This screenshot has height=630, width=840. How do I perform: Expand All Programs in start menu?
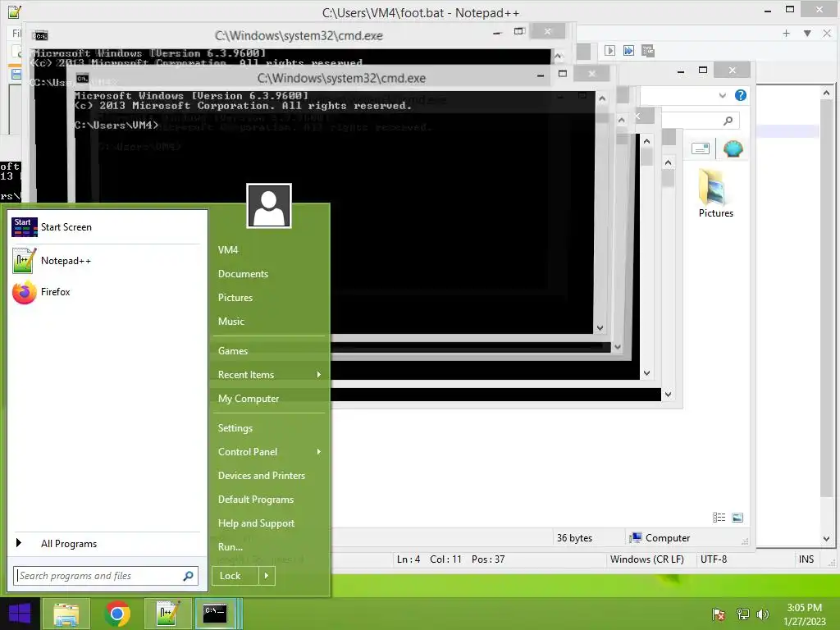point(107,544)
